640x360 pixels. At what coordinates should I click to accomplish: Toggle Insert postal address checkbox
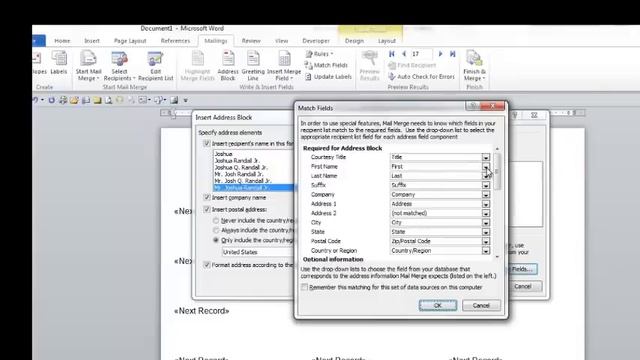pos(207,209)
